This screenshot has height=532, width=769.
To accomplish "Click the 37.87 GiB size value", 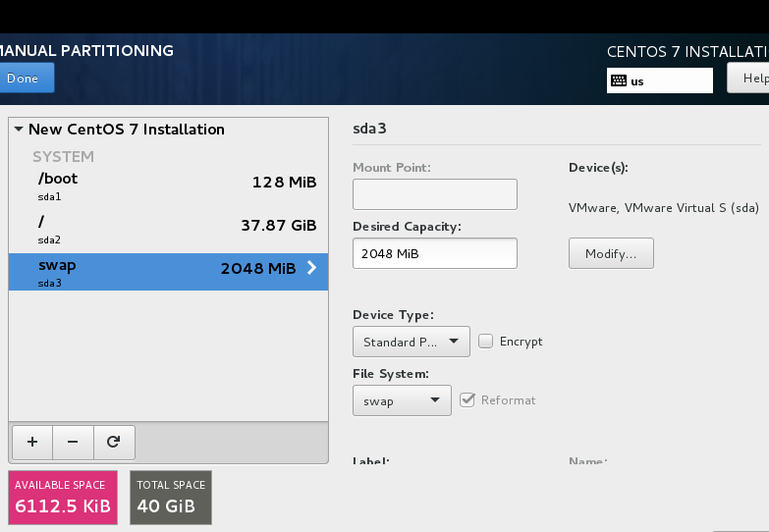I will click(279, 226).
